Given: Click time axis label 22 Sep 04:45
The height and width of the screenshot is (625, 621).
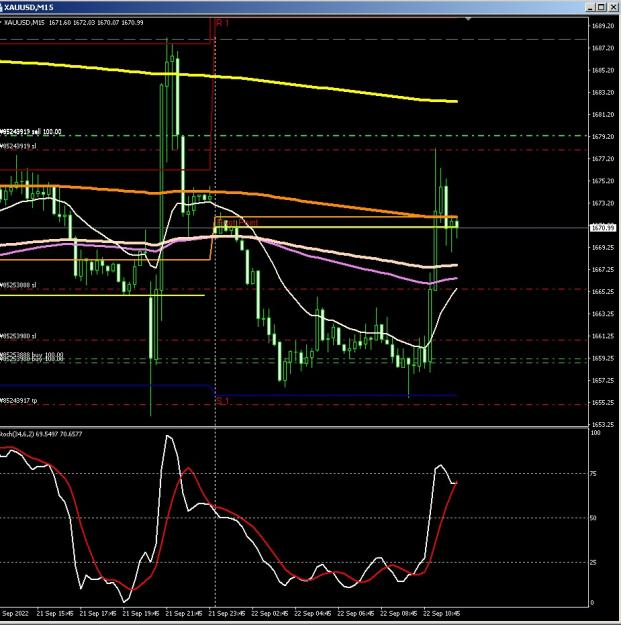Looking at the screenshot, I should tap(313, 613).
